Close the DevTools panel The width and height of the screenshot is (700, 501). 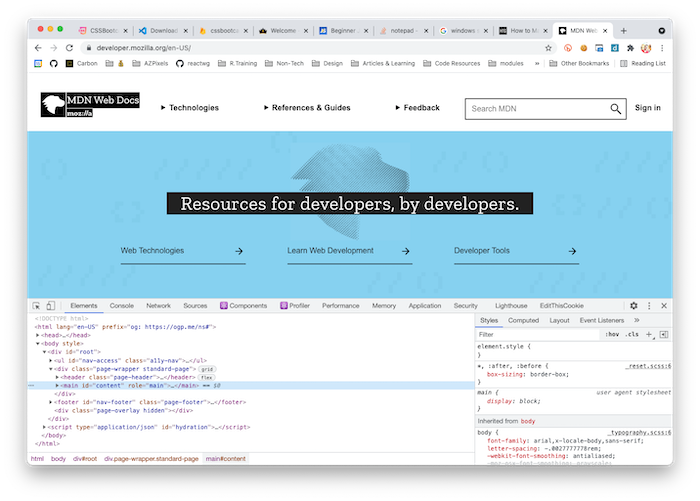(664, 306)
